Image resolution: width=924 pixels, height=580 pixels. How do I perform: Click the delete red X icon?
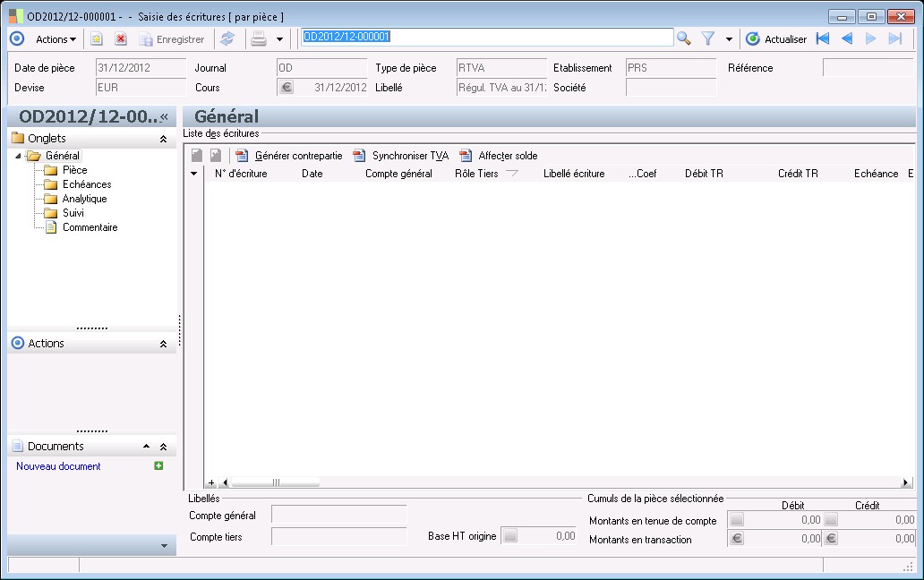[121, 39]
